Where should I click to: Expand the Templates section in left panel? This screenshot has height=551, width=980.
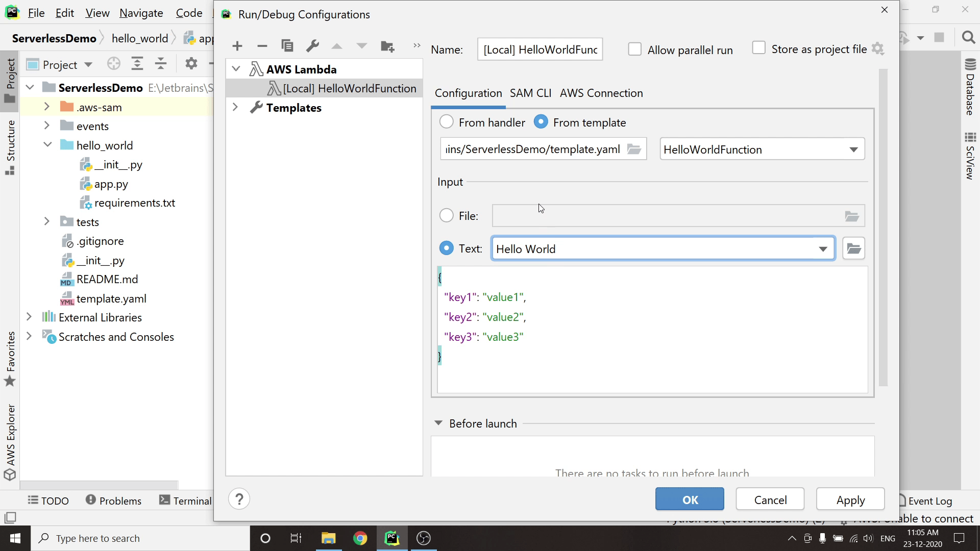point(235,108)
